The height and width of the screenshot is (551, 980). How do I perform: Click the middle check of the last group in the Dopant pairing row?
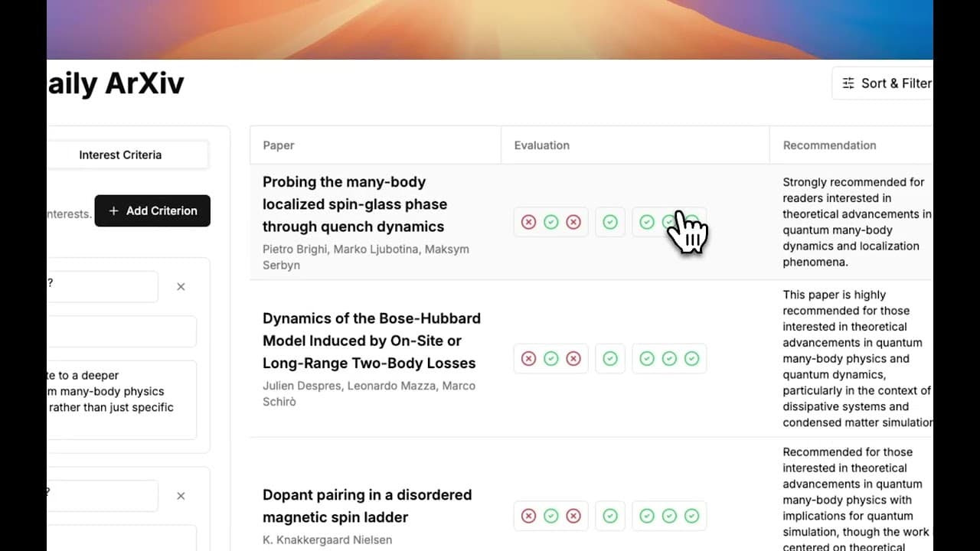coord(669,516)
